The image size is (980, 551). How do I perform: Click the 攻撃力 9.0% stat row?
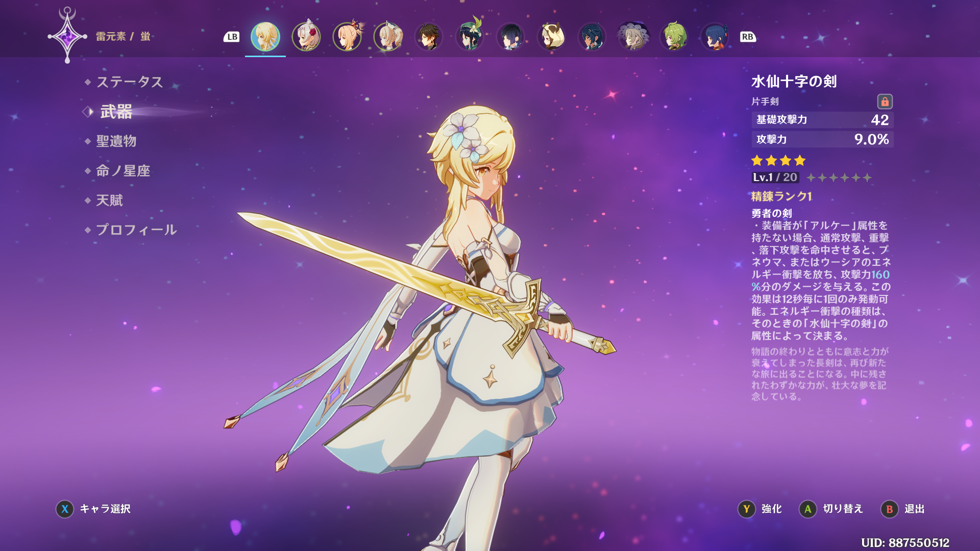point(822,139)
